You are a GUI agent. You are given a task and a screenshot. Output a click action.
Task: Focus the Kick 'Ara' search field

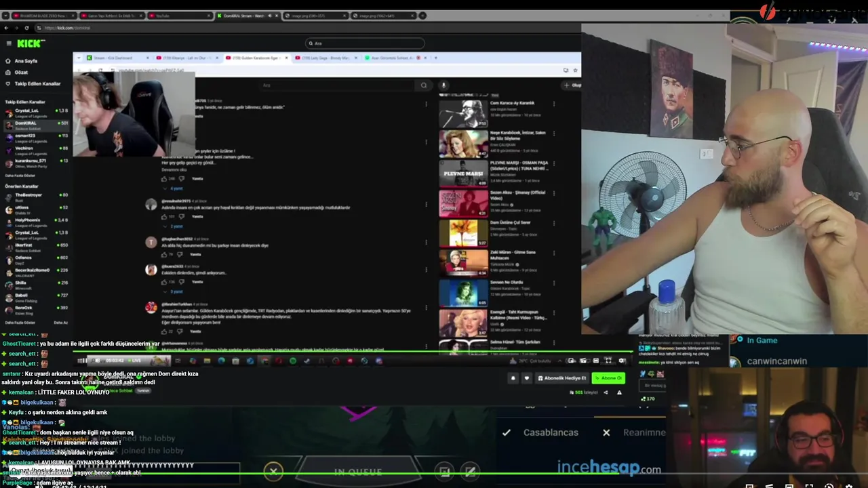click(365, 43)
